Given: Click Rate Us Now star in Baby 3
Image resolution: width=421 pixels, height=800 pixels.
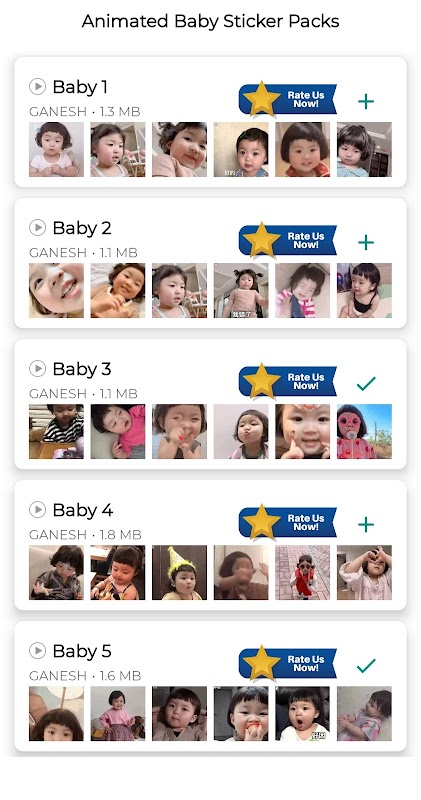Looking at the screenshot, I should pos(261,381).
